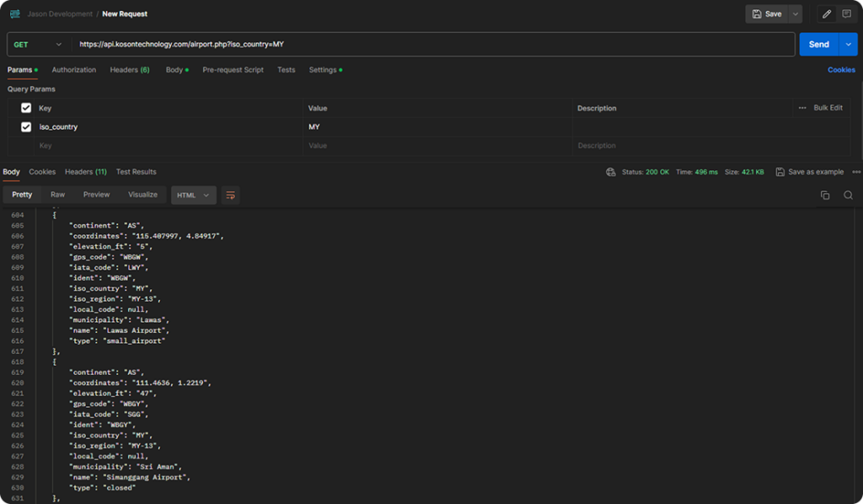863x504 pixels.
Task: Toggle the line wrap icon
Action: click(x=230, y=195)
